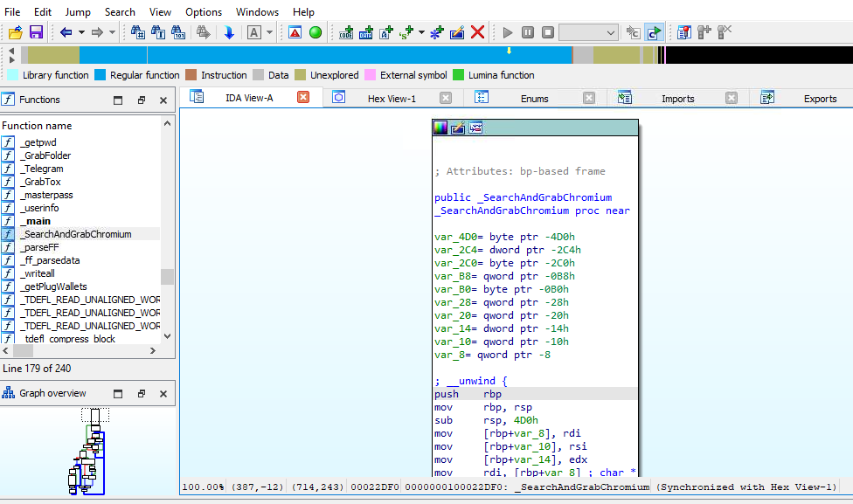
Task: Click the graph node edit pencil icon
Action: pos(457,128)
